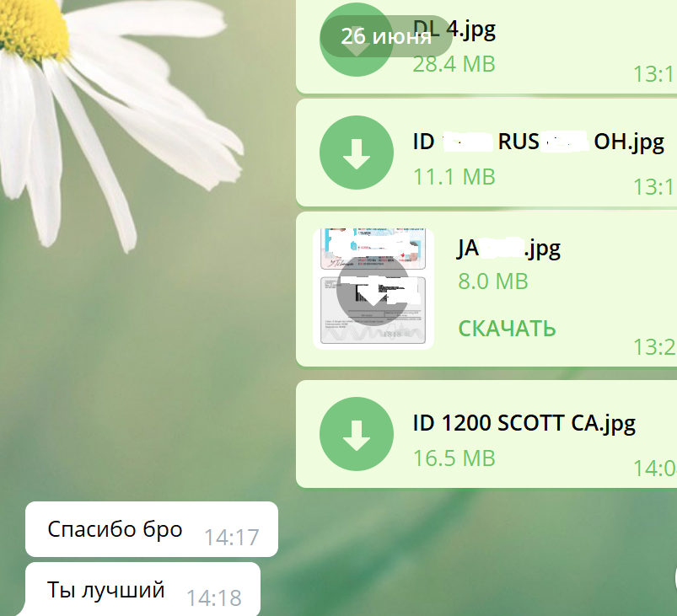Screen dimensions: 677x616
Task: Select the "Ты лучший" message bubble
Action: point(105,591)
